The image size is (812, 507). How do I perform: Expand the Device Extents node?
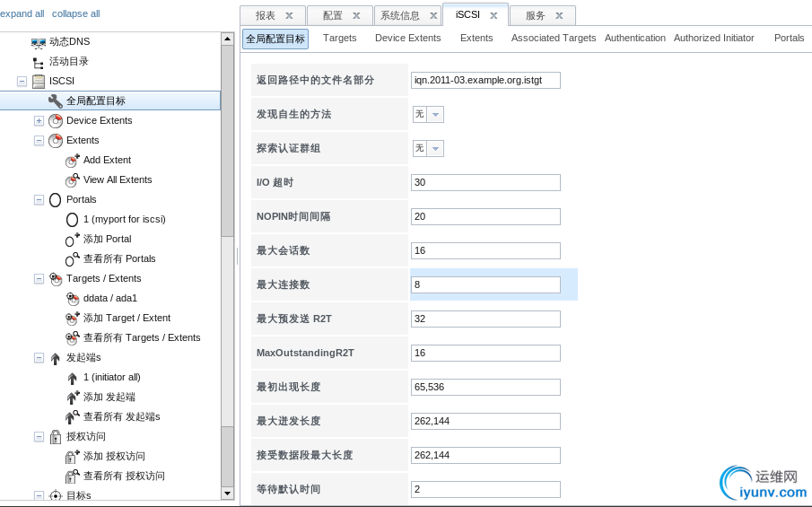(39, 120)
